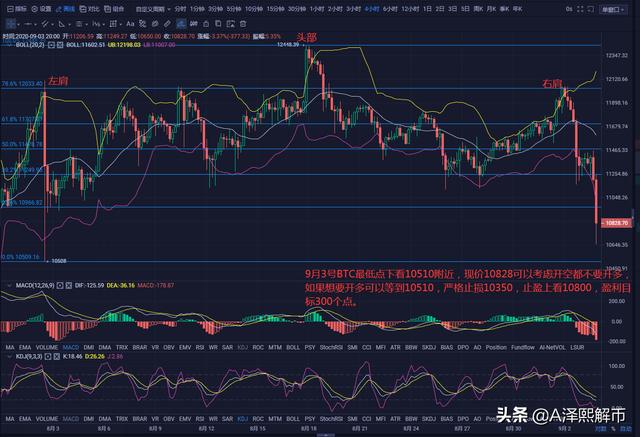The height and width of the screenshot is (437, 640).
Task: Select Fundflow in the MACD panel indicator row
Action: click(523, 347)
